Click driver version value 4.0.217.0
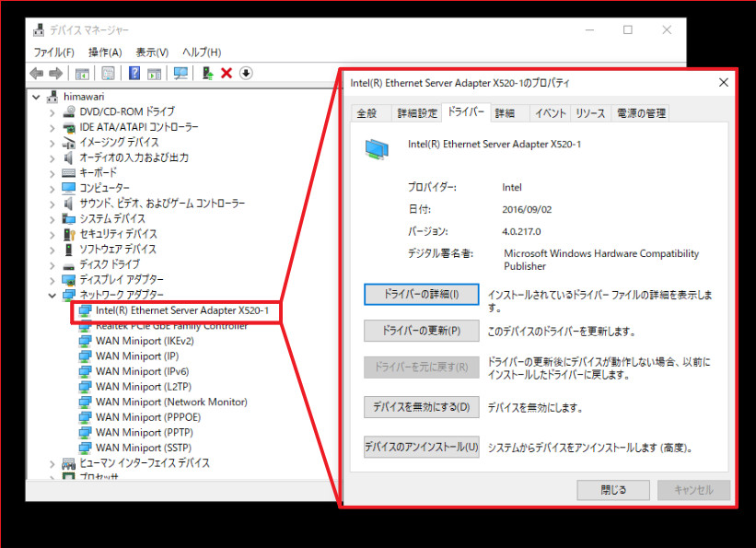Screen dimensions: 756x548 [521, 231]
